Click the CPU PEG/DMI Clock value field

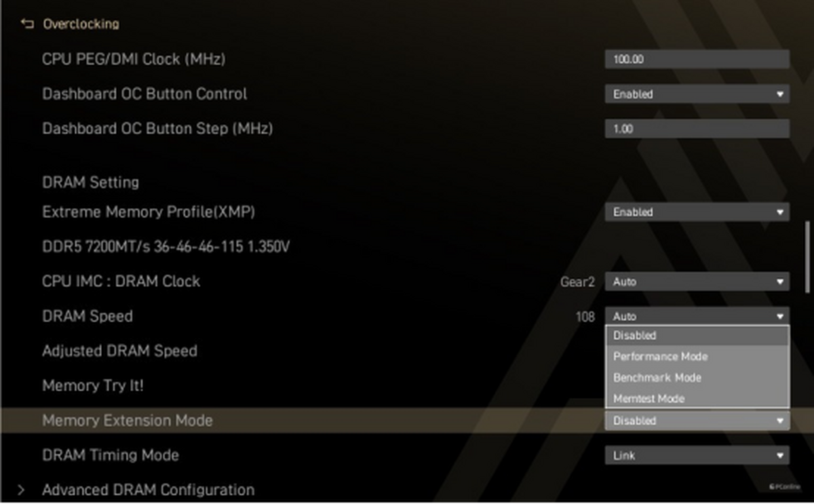click(697, 59)
